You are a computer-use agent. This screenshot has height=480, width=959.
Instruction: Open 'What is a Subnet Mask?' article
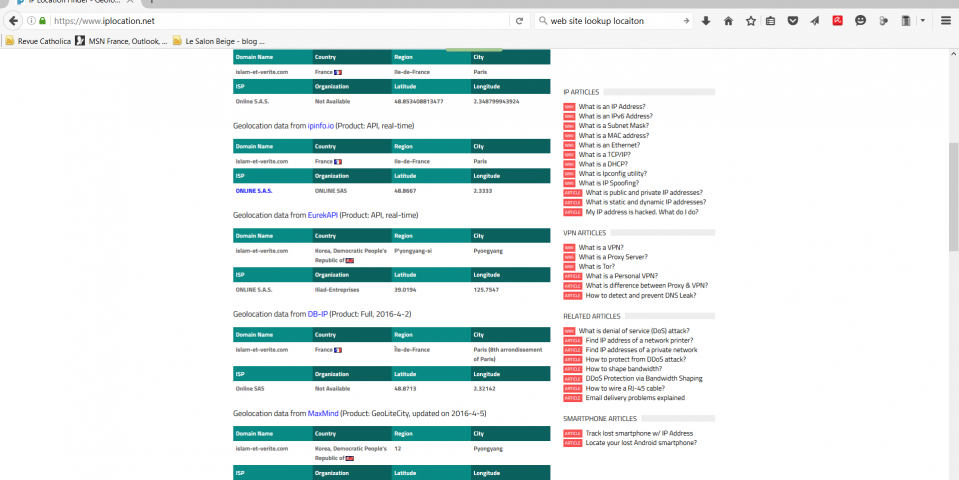click(613, 126)
